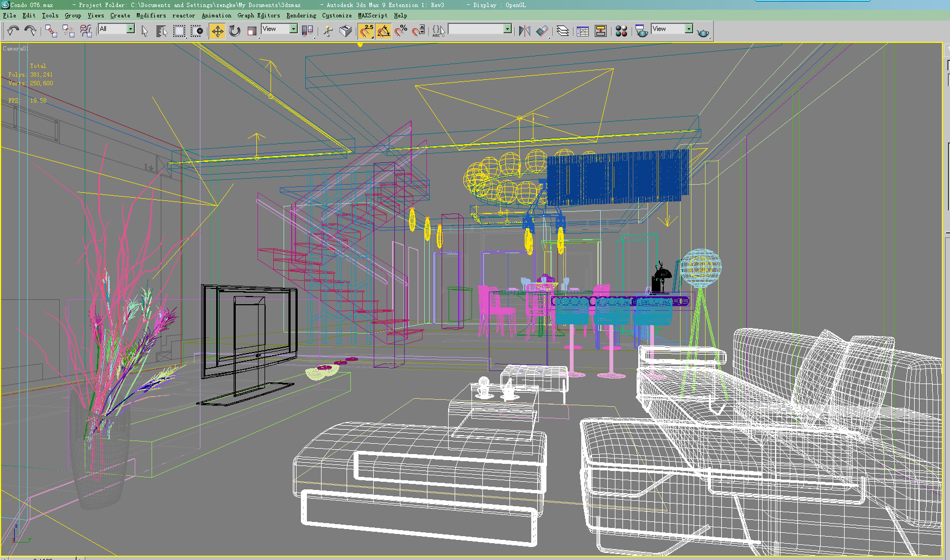Toggle the Angle Snap button
The image size is (950, 560).
point(383,31)
